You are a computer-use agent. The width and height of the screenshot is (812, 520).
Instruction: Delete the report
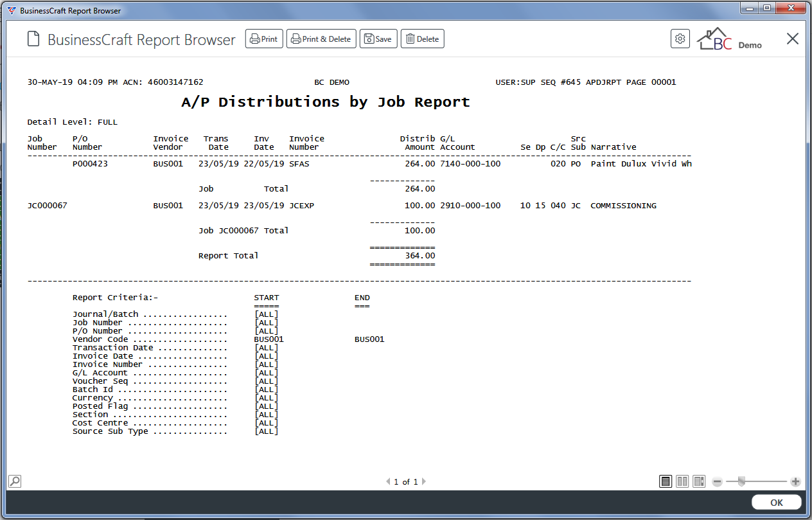[423, 39]
